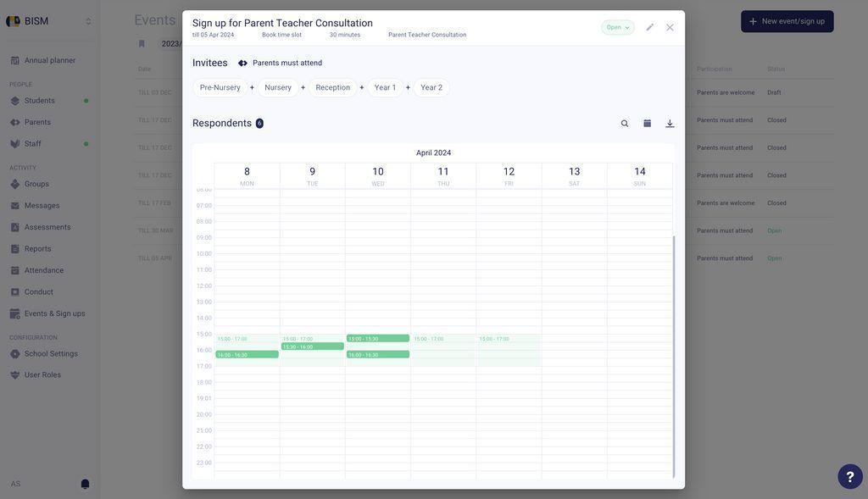Edit the sign up with pencil icon
Screen dimensions: 868x499
click(650, 27)
